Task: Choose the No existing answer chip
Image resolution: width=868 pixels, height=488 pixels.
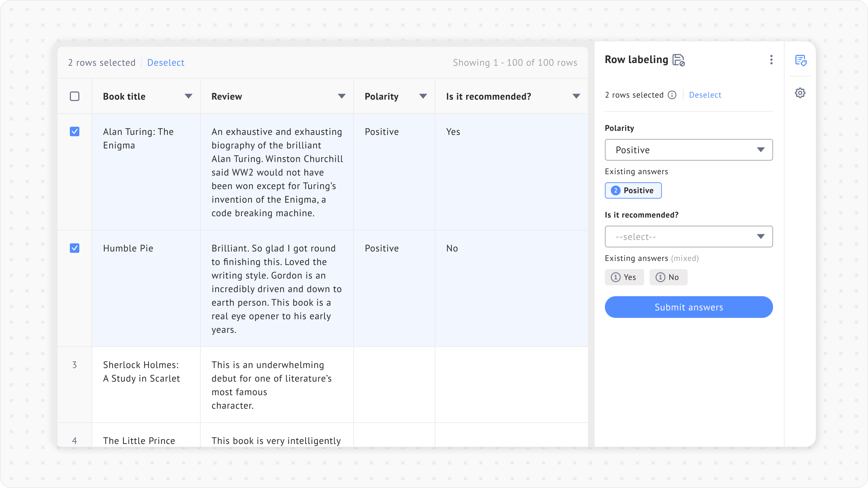Action: click(668, 277)
